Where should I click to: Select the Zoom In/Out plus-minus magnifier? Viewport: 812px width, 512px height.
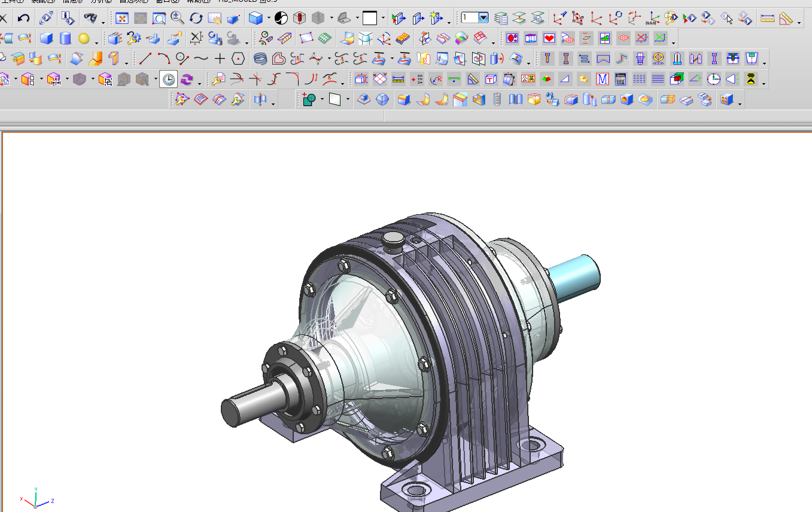coord(177,18)
